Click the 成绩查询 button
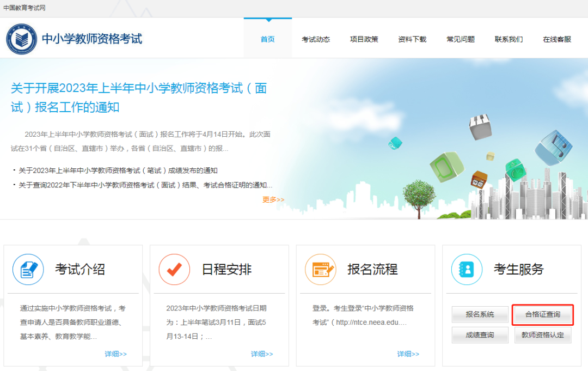 point(480,334)
